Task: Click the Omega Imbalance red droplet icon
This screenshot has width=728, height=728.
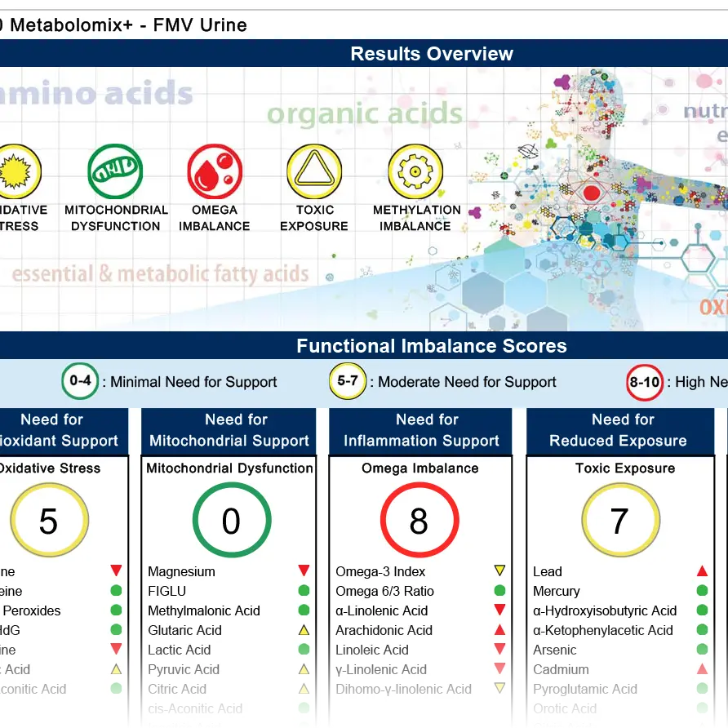Action: coord(215,172)
